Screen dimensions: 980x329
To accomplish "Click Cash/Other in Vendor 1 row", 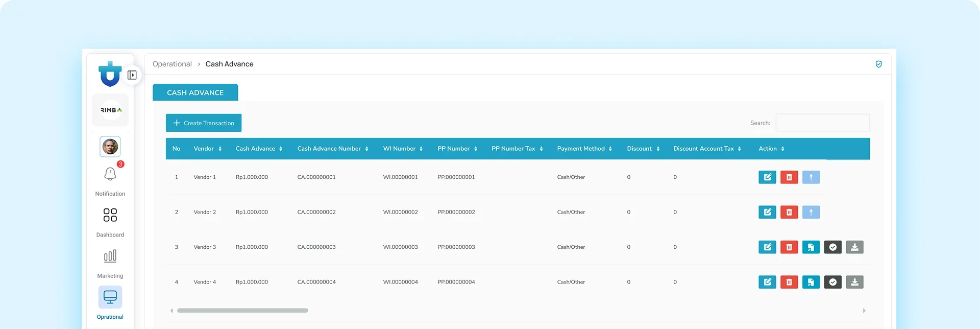I will 571,177.
